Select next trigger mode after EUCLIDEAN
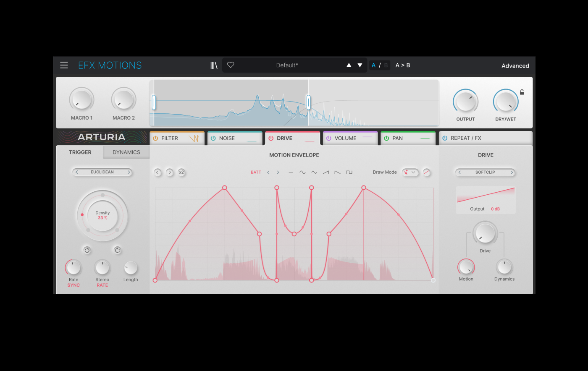Image resolution: width=588 pixels, height=371 pixels. [129, 172]
